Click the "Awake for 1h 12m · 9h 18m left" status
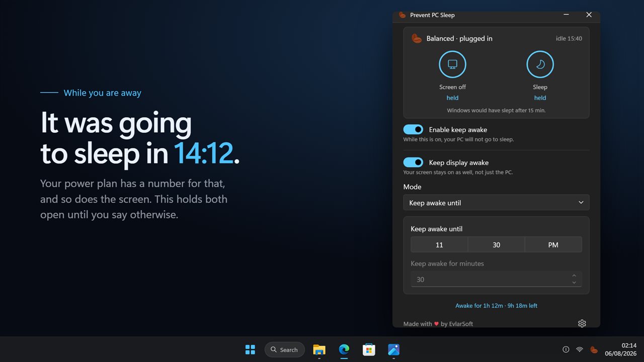This screenshot has height=362, width=644. click(496, 306)
